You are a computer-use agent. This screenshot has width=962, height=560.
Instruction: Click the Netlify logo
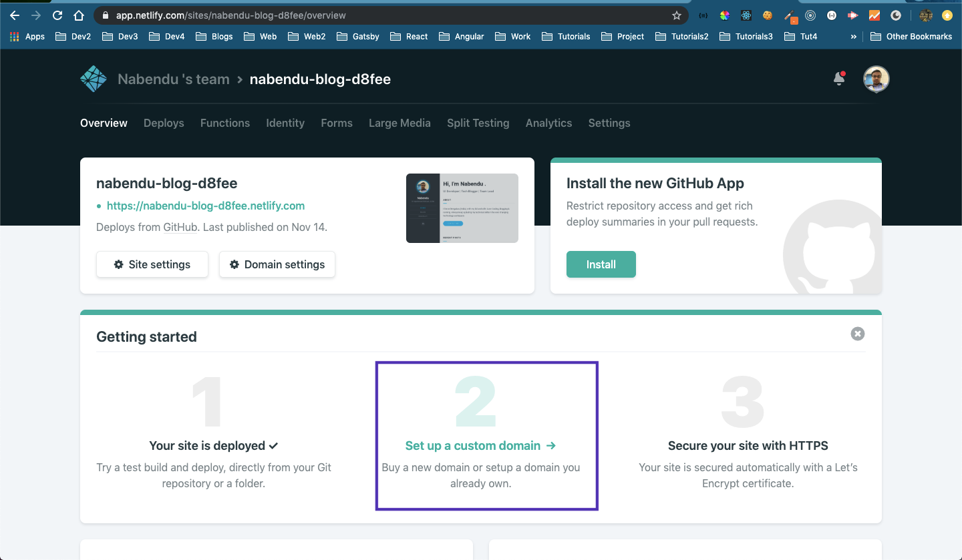[94, 79]
